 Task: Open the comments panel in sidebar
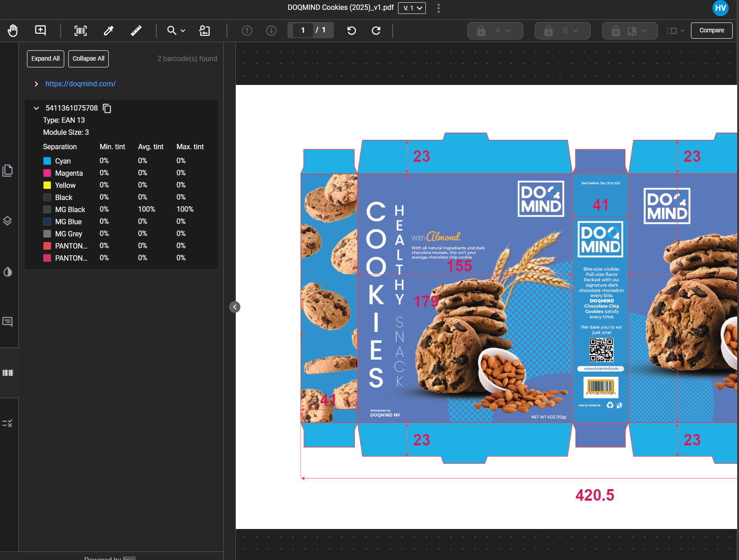[x=8, y=322]
